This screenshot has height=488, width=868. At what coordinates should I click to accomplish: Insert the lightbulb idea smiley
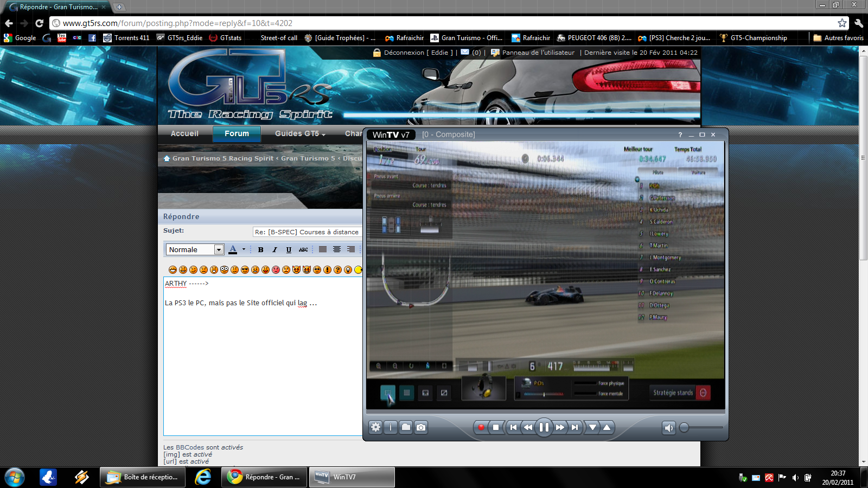348,269
